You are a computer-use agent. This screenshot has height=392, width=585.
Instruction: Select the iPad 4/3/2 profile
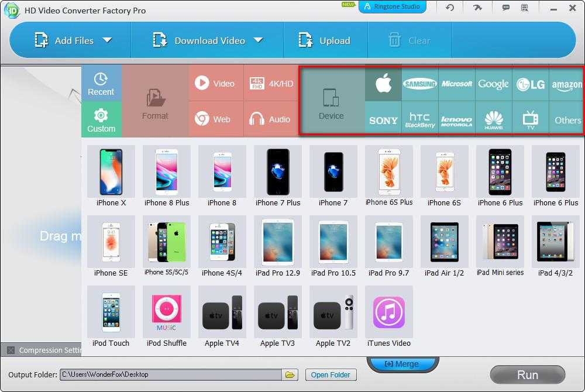pos(556,246)
